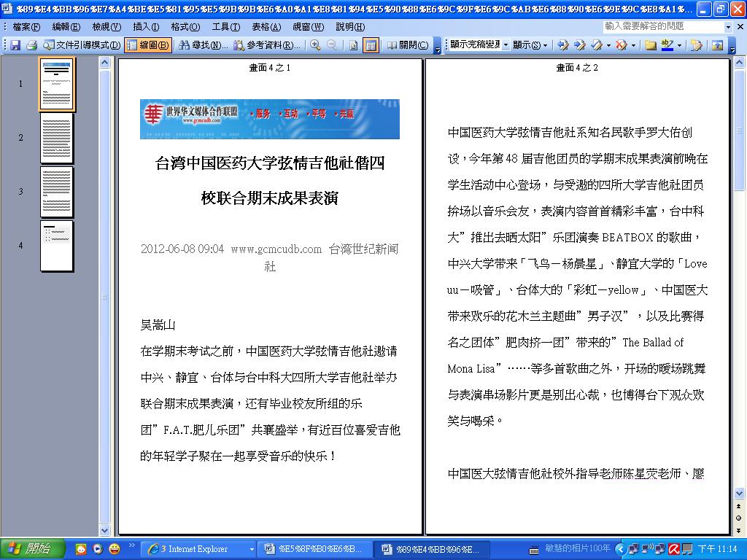Viewport: 747px width, 560px height.
Task: Click the document vertical scrollbar down arrow
Action: (x=740, y=494)
